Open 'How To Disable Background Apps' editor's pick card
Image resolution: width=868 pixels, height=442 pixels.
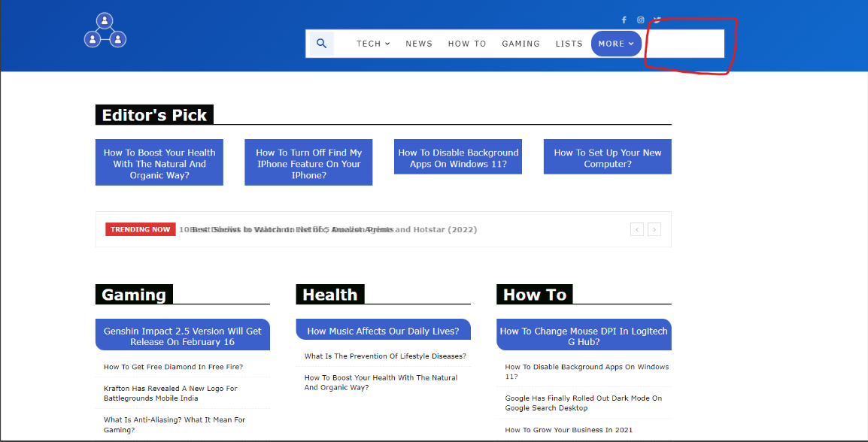pos(458,157)
